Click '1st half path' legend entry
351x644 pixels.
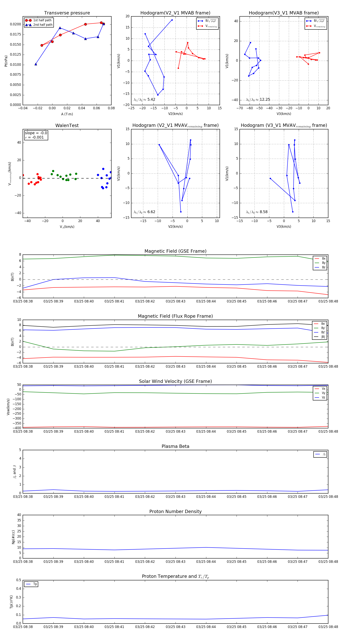(38, 20)
